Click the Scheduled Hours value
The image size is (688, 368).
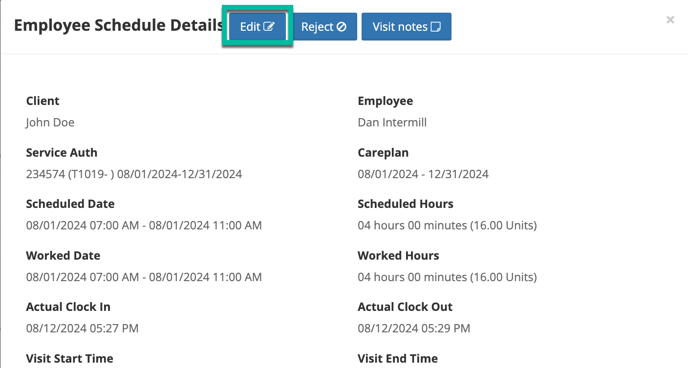(447, 225)
